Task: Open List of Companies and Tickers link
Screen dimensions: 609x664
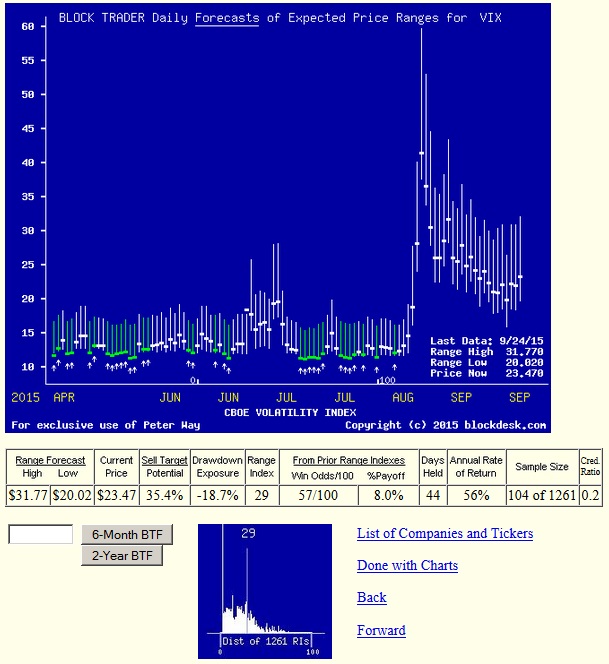Action: pyautogui.click(x=445, y=534)
